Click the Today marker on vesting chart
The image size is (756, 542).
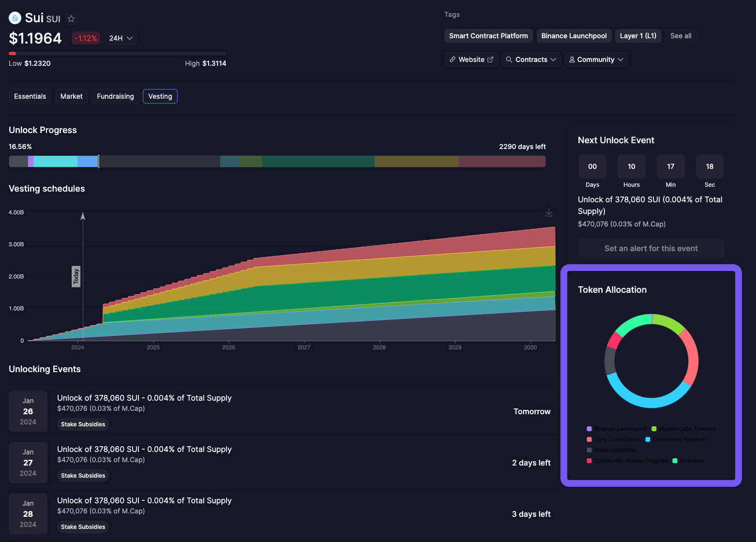pos(76,276)
